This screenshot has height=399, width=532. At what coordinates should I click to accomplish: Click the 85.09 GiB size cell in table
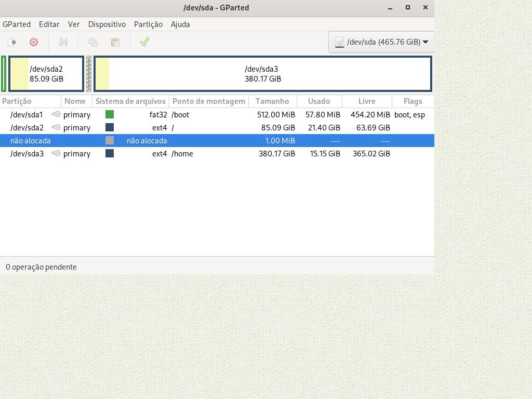click(278, 128)
